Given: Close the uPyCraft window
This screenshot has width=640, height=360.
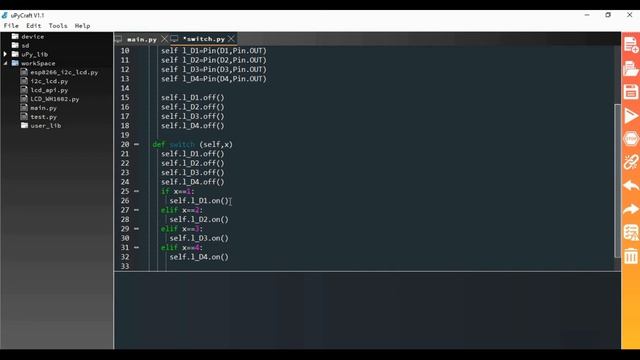Looking at the screenshot, I should [629, 15].
